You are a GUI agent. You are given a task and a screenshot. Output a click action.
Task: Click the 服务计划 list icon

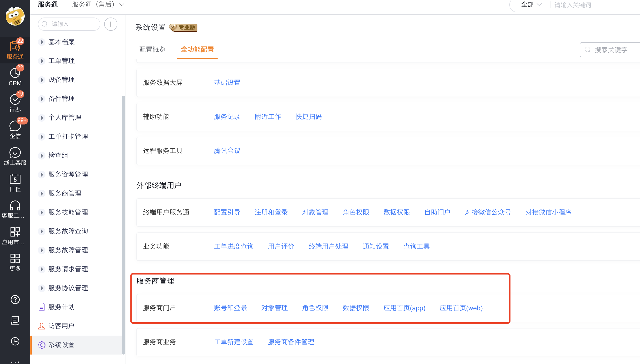(41, 307)
